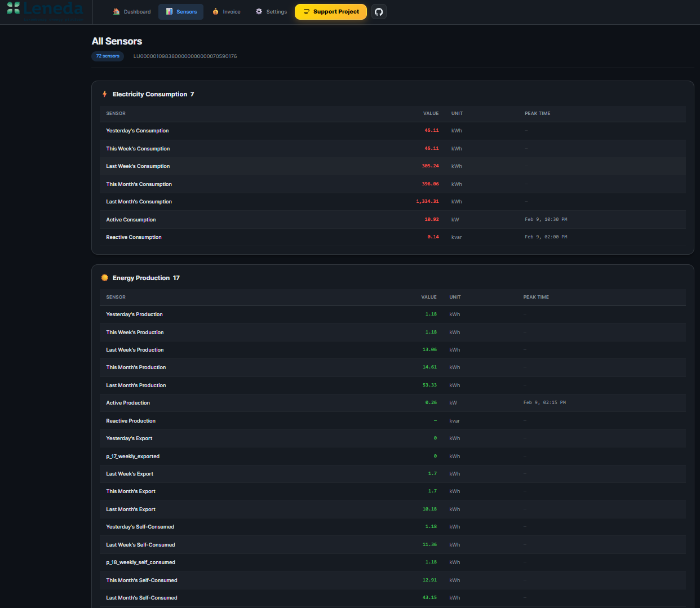Click the Electricity Consumption section header

(150, 94)
